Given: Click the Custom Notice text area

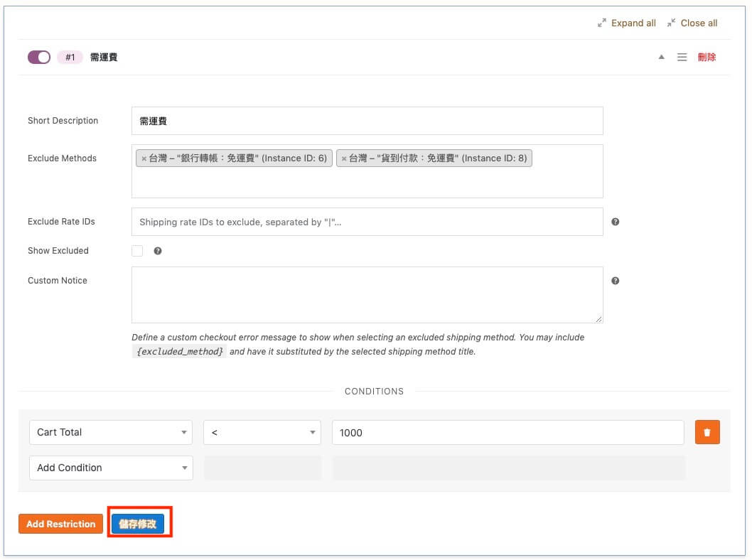Looking at the screenshot, I should 367,295.
